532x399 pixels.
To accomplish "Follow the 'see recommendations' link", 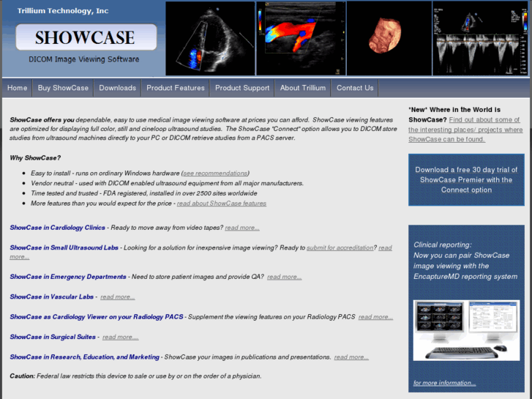I will [x=215, y=174].
